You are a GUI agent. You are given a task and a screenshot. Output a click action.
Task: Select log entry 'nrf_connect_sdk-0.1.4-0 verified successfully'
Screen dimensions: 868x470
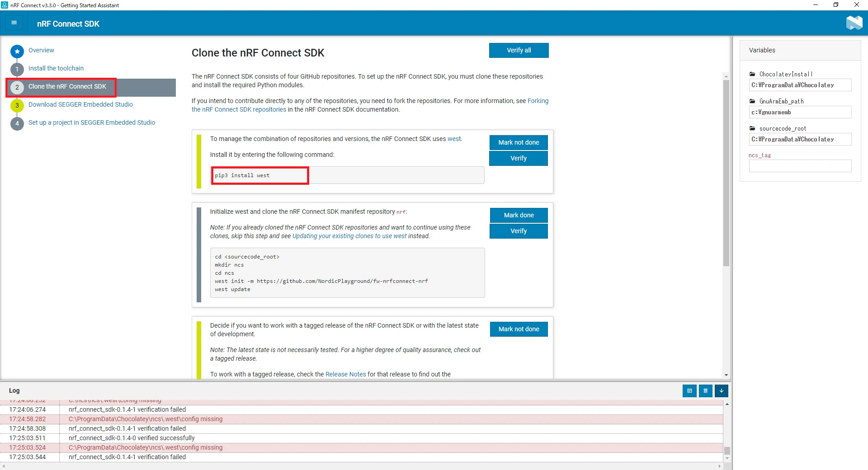[x=132, y=438]
